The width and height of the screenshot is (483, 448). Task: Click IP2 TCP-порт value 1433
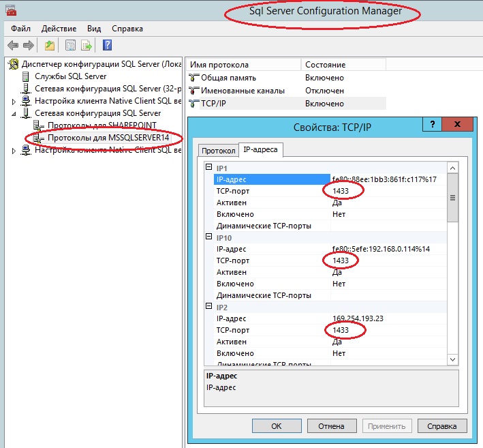pos(341,330)
